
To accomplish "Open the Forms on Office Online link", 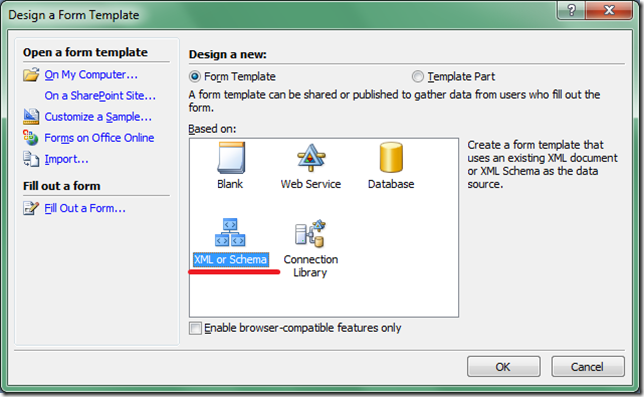I will coord(99,138).
